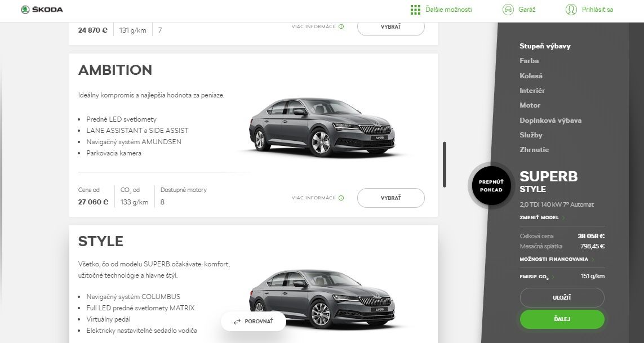Go to Motor step
Screen dimensions: 644x343
coord(530,105)
